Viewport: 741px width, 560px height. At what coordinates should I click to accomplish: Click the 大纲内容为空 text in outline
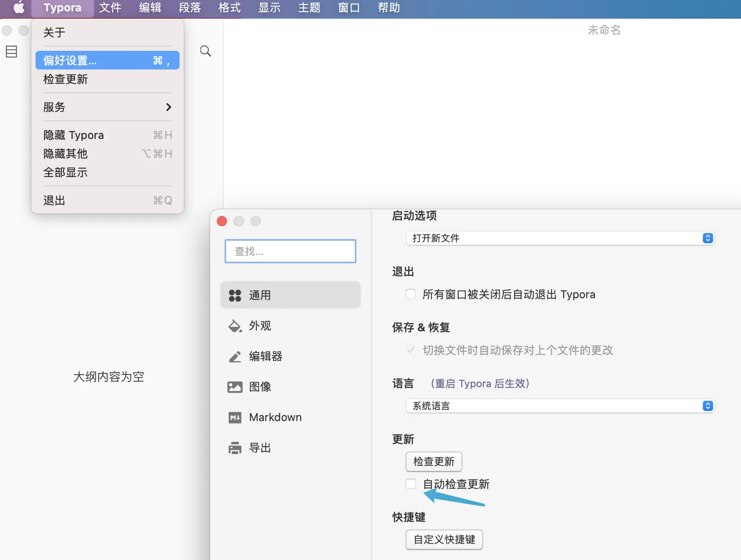108,377
